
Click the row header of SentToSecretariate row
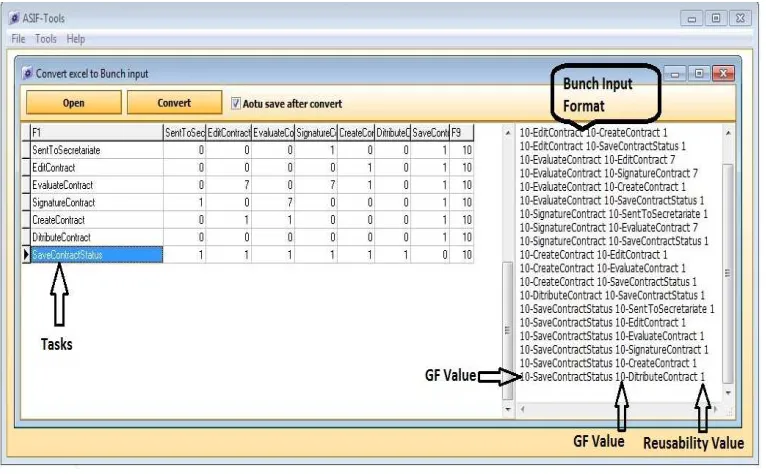26,150
